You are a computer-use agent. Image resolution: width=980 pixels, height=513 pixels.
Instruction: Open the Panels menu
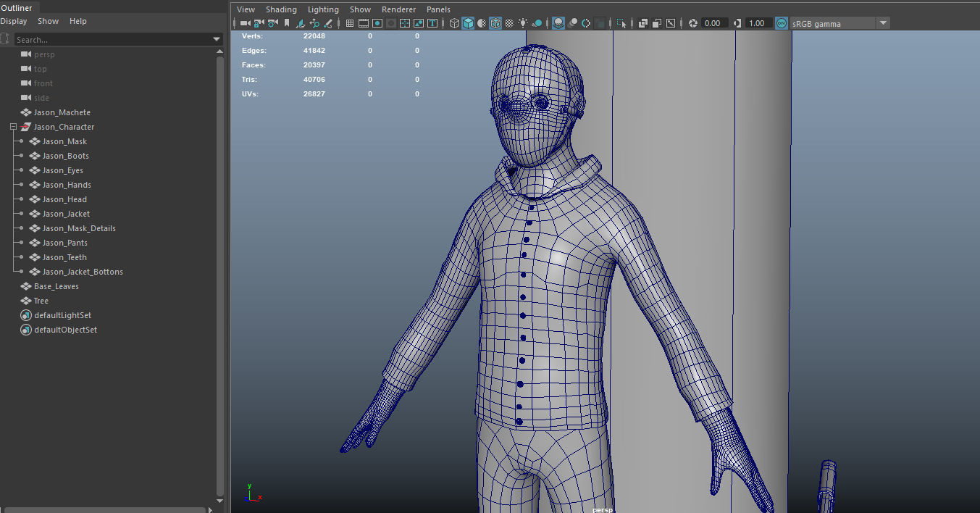439,9
